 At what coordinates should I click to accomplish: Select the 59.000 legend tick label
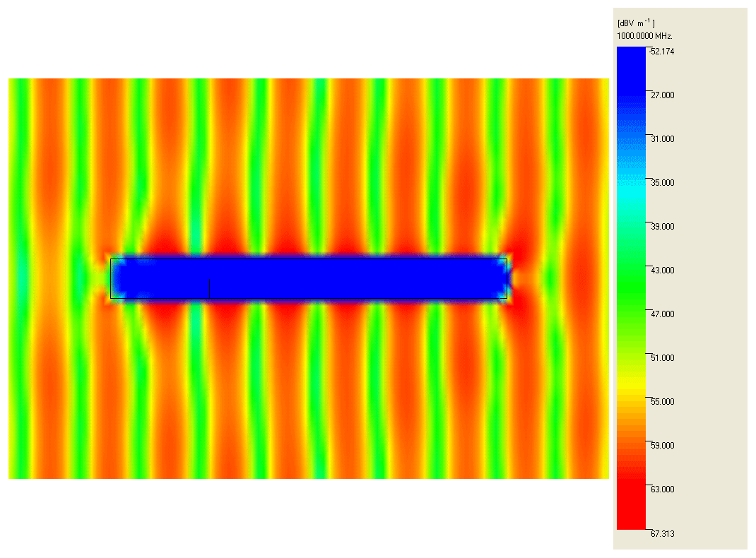(662, 445)
